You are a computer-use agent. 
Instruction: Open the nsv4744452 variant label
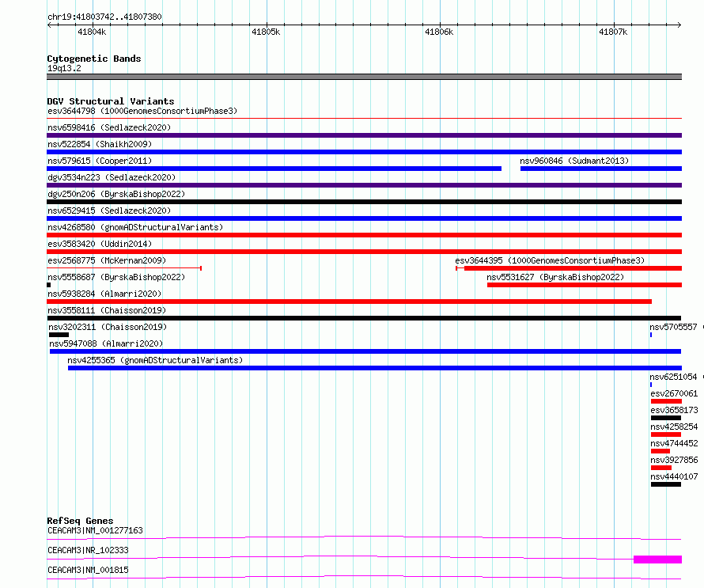pos(674,443)
